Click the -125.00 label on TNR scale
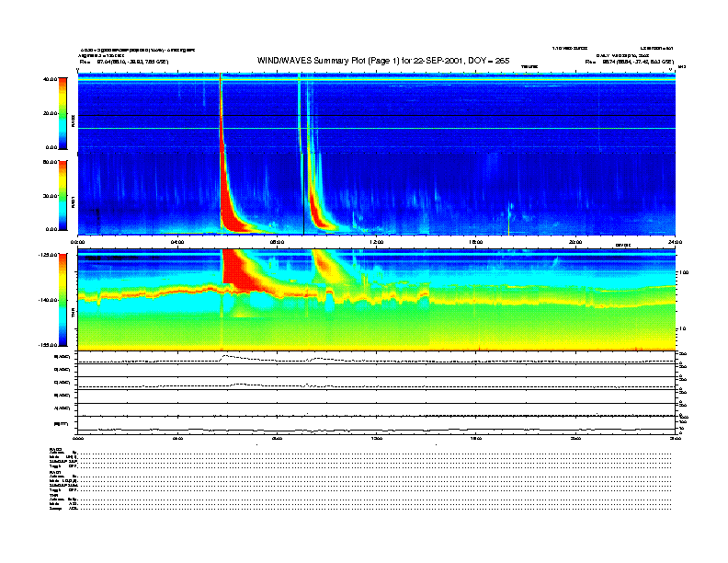The width and height of the screenshot is (728, 563). coord(48,255)
